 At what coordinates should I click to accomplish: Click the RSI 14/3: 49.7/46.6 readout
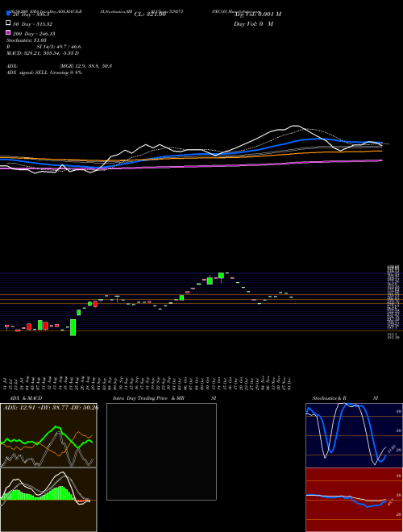(44, 47)
